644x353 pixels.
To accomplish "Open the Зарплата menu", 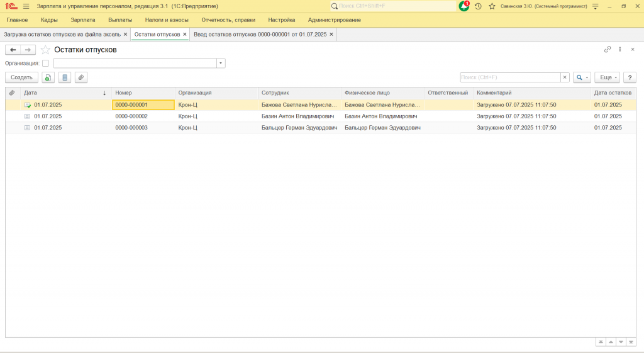I will [83, 20].
